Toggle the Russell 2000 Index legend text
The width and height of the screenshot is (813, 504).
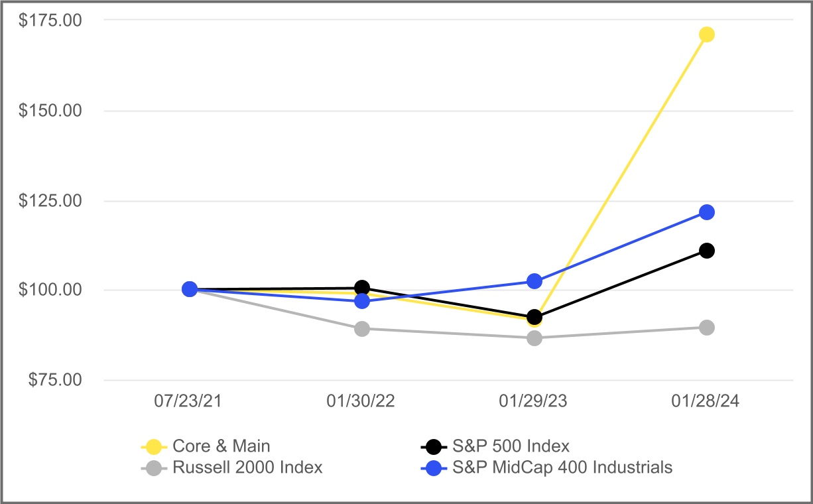click(x=247, y=468)
